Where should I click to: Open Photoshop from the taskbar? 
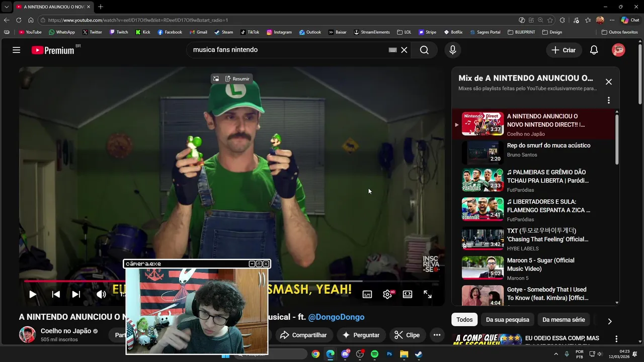(389, 354)
